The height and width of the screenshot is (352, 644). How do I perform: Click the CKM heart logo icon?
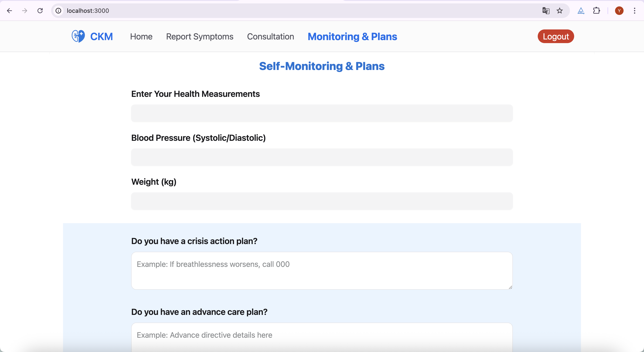click(x=78, y=36)
